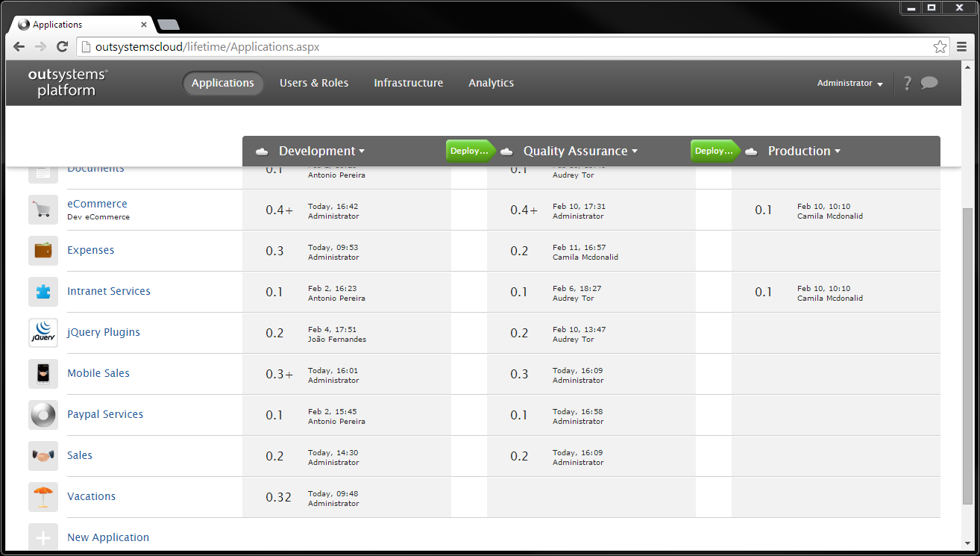This screenshot has width=980, height=556.
Task: Click the eCommerce shopping cart icon
Action: (43, 210)
